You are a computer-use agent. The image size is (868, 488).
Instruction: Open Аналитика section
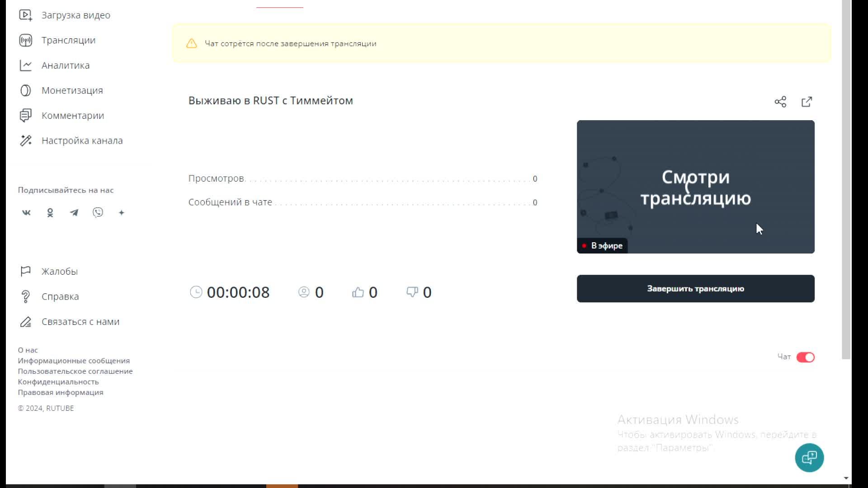pyautogui.click(x=66, y=66)
